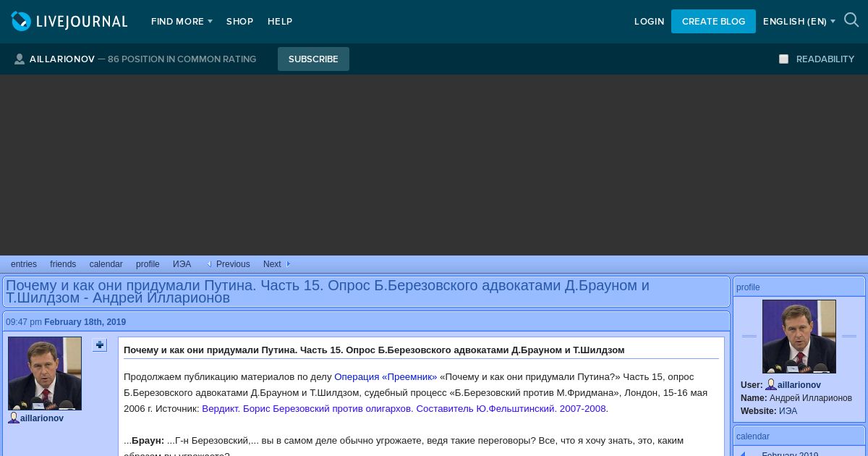Subscribe to the aillarionov journal
Screen dimensions: 868x456
(x=313, y=59)
